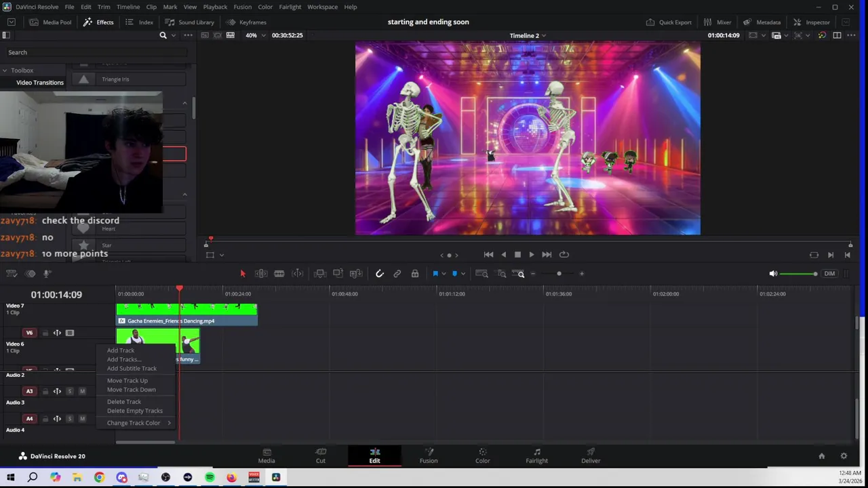Image resolution: width=868 pixels, height=488 pixels.
Task: Open Change Track Color submenu
Action: pyautogui.click(x=138, y=423)
